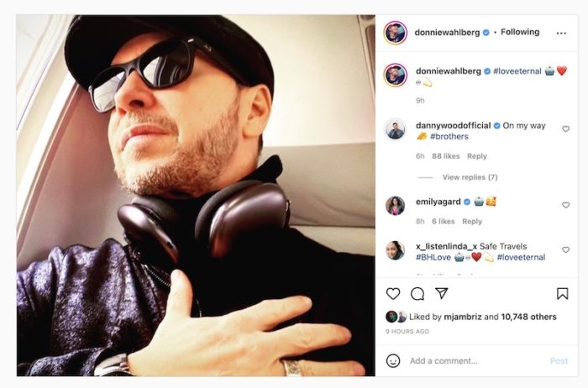Open the #brothers hashtag link
Image resolution: width=588 pixels, height=388 pixels.
pos(449,136)
